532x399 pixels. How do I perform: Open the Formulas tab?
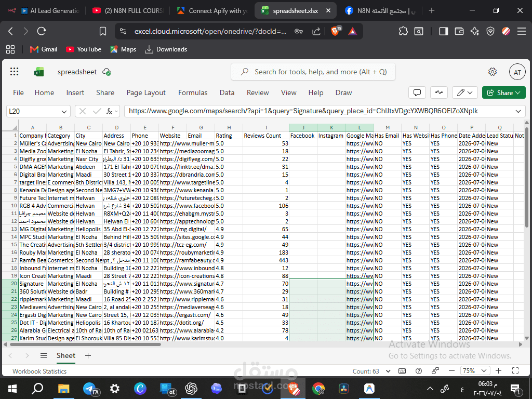[x=193, y=92]
